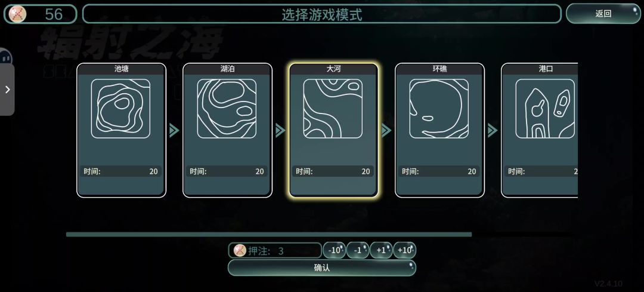
Task: Click the coin icon beside 押注
Action: pos(240,250)
